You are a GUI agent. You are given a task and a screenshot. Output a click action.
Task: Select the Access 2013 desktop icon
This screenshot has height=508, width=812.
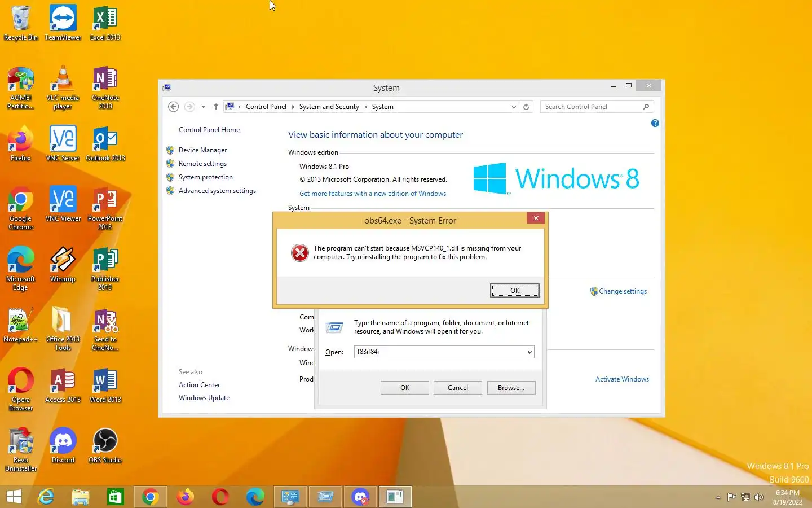coord(63,386)
